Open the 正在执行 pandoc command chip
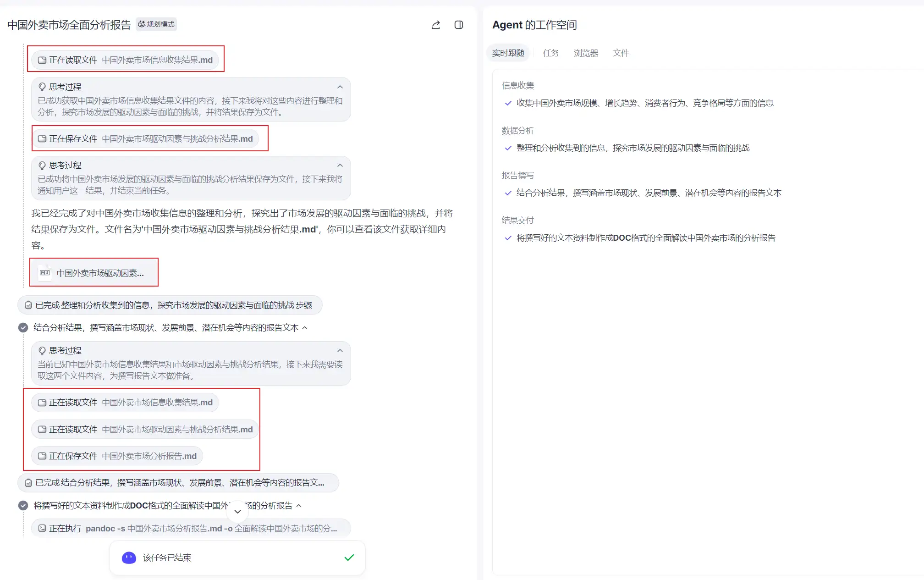 (x=191, y=529)
